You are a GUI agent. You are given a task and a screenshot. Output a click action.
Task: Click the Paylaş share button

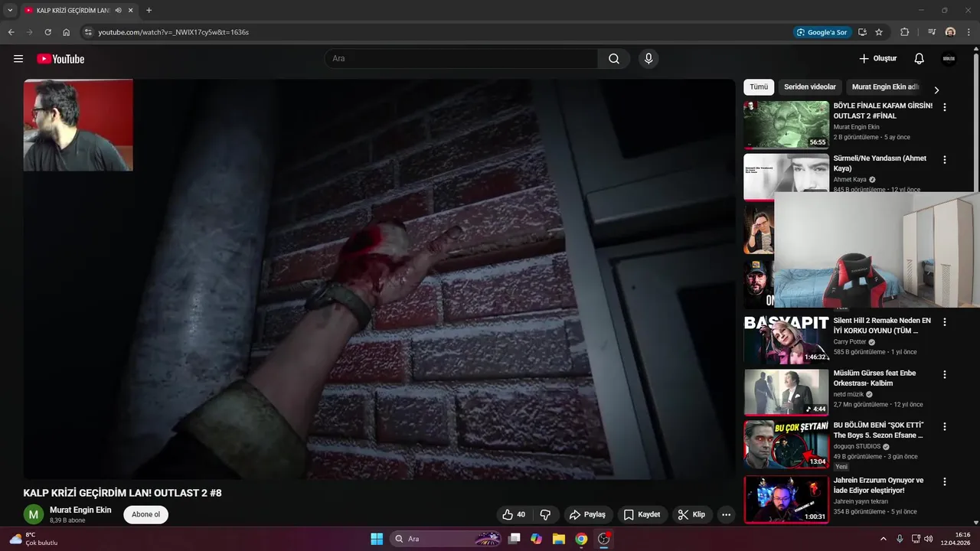point(587,515)
